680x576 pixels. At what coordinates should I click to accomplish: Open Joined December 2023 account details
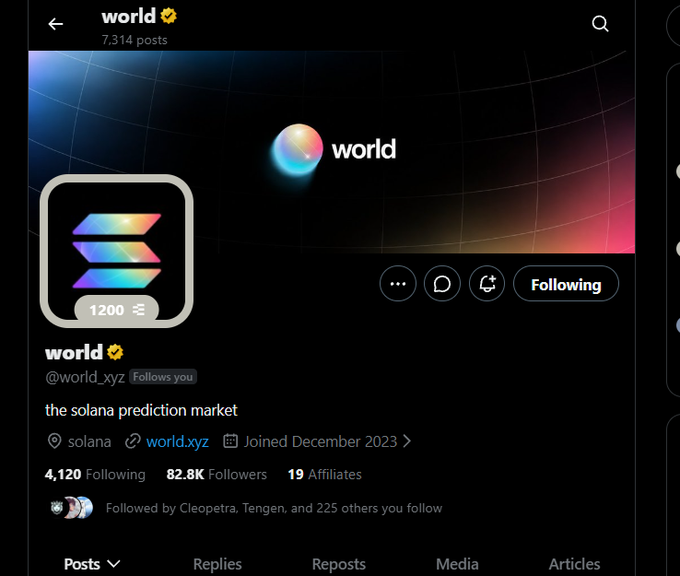click(x=320, y=442)
